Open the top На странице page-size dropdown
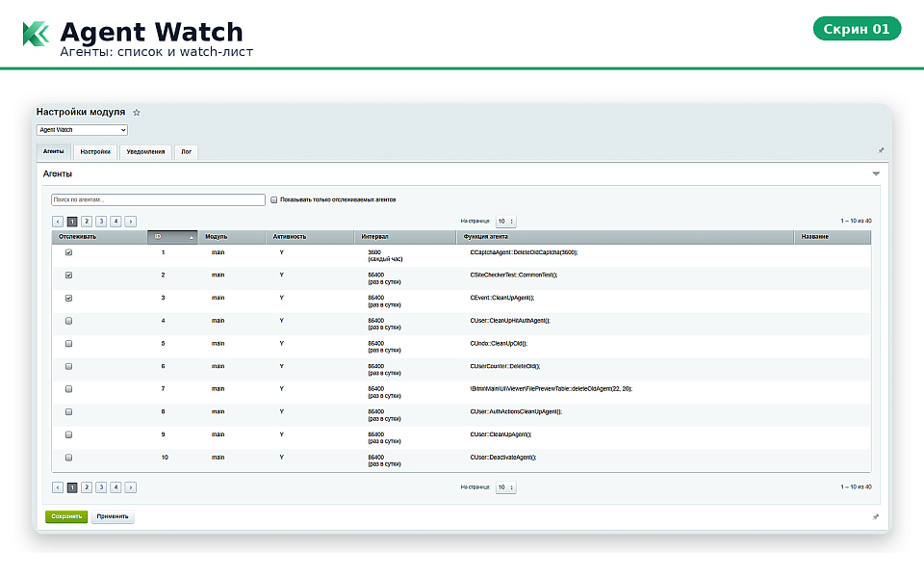 pos(505,221)
